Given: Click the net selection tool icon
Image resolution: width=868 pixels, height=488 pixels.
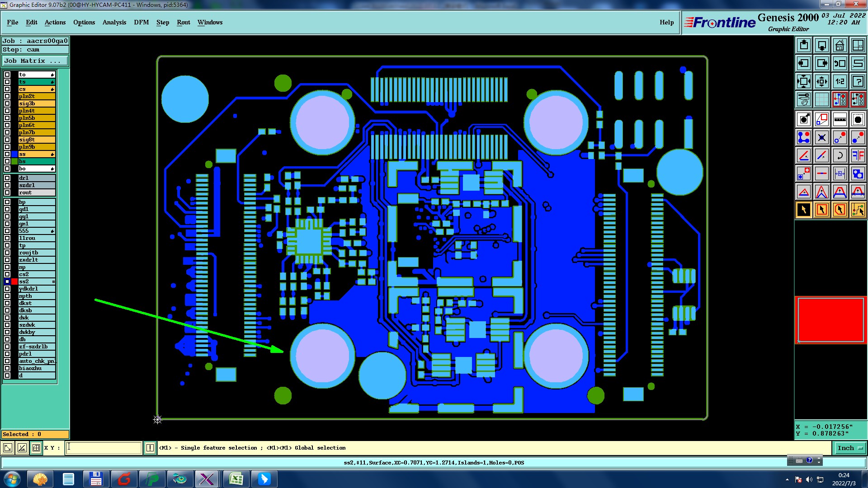Looking at the screenshot, I should [x=858, y=210].
